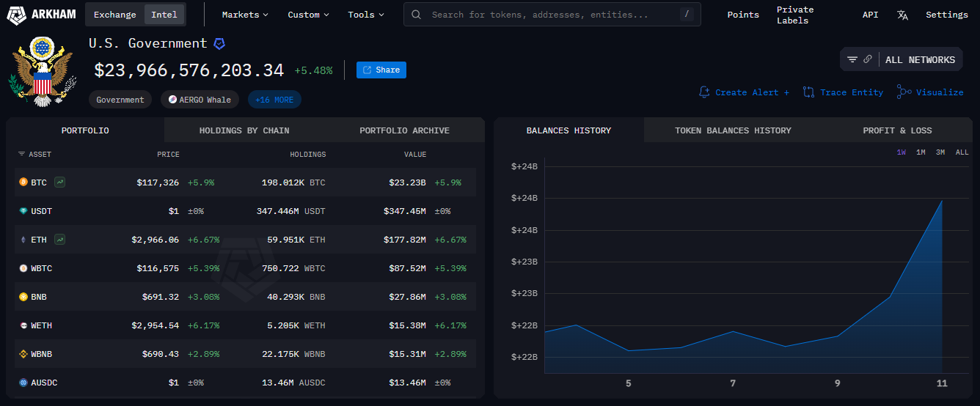Select the 1W chart range
980x406 pixels.
(x=901, y=152)
